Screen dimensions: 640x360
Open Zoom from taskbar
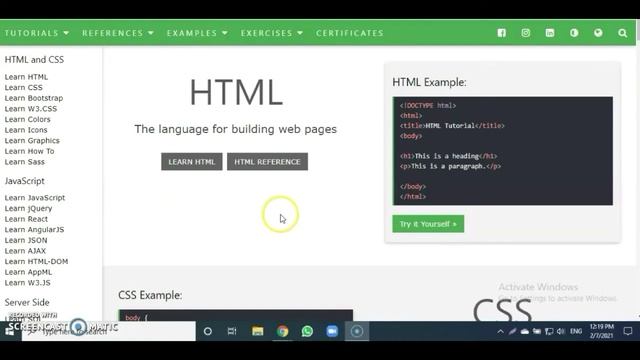pos(332,331)
